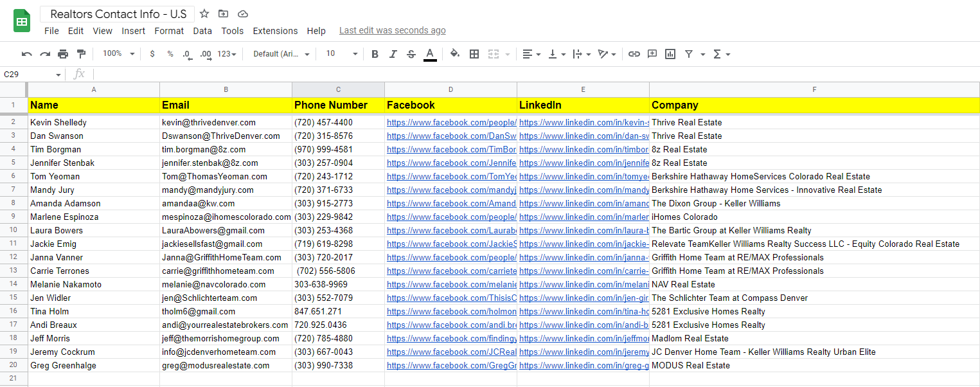The image size is (980, 387).
Task: Open Tim Borgman's LinkedIn link
Action: [x=584, y=149]
